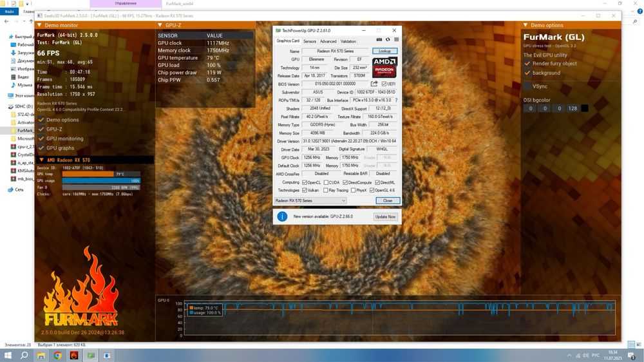The height and width of the screenshot is (362, 644).
Task: Switch to GPU-Z taskbar icon
Action: 91,356
